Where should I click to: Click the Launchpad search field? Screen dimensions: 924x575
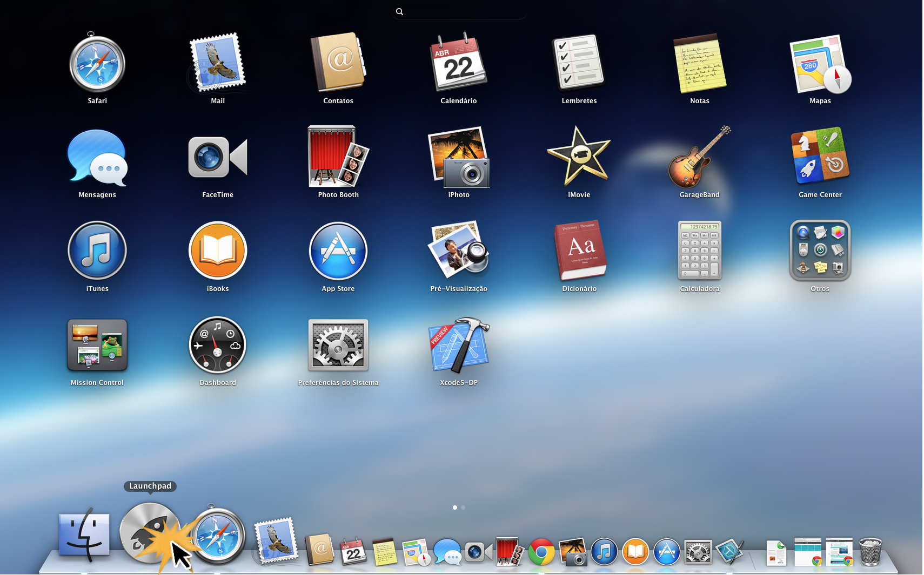click(x=459, y=11)
